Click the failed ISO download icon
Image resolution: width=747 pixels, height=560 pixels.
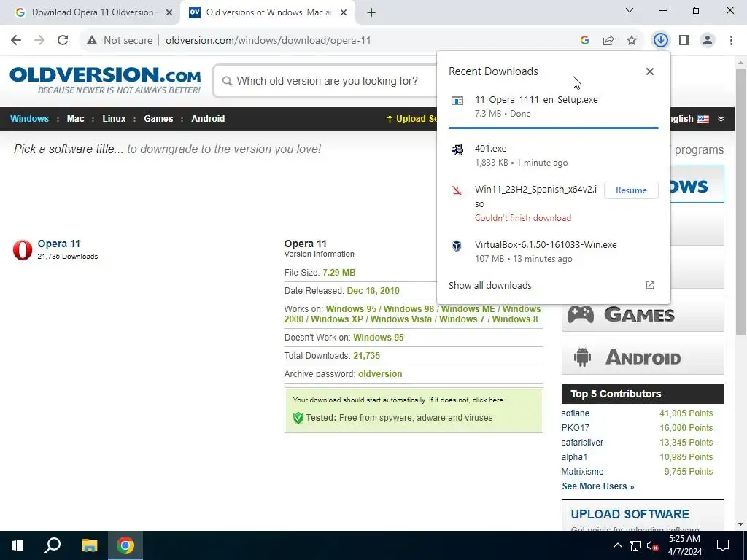pyautogui.click(x=457, y=191)
